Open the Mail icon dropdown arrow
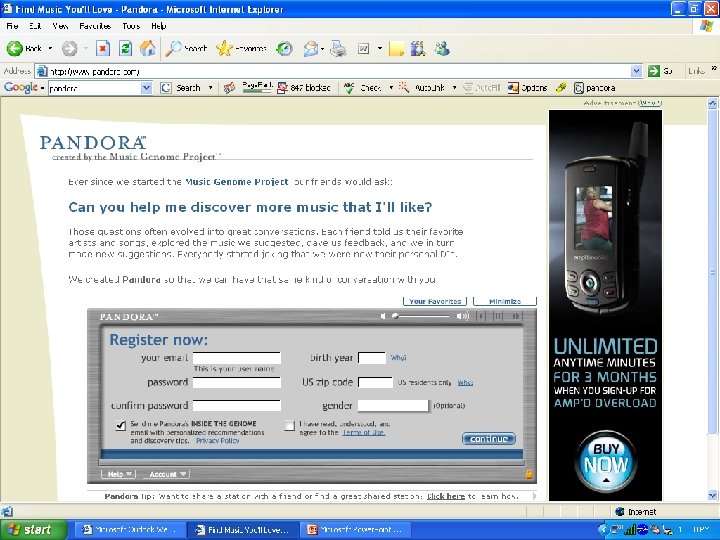 322,48
